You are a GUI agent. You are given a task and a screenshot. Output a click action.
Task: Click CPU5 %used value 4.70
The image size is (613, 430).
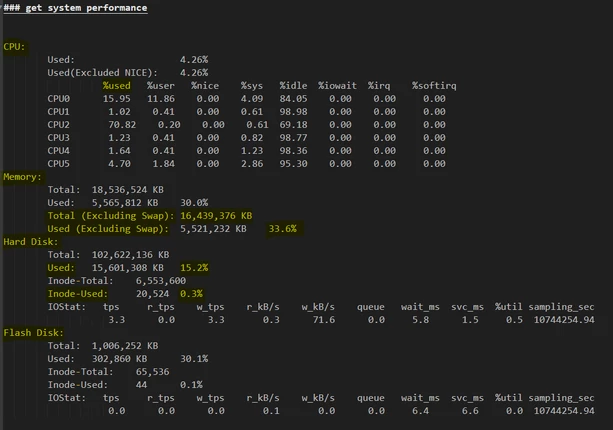click(119, 163)
